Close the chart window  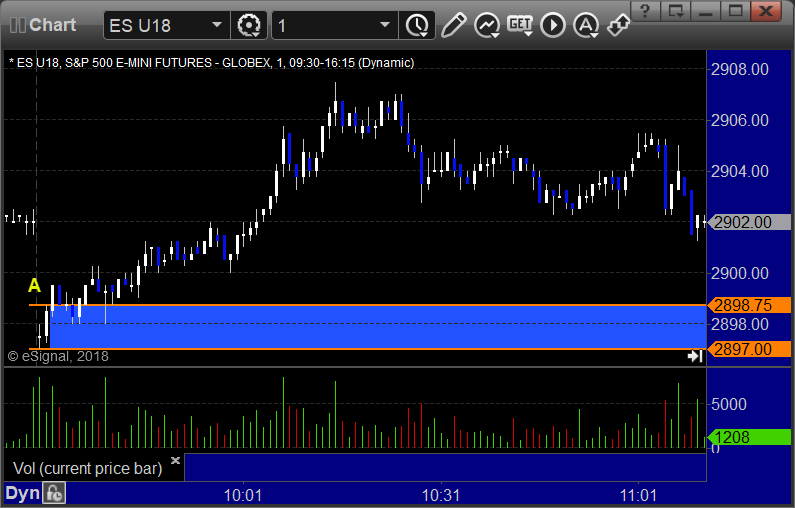point(766,11)
